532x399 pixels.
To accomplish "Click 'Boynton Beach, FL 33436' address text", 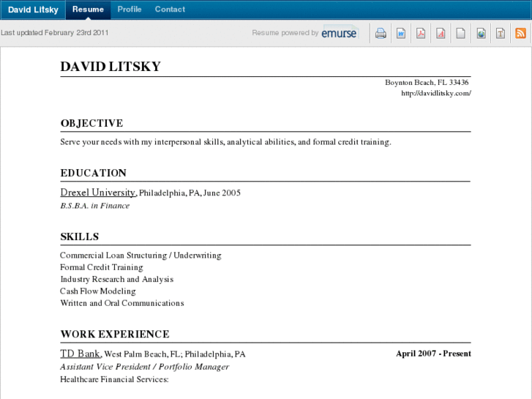I will 427,83.
